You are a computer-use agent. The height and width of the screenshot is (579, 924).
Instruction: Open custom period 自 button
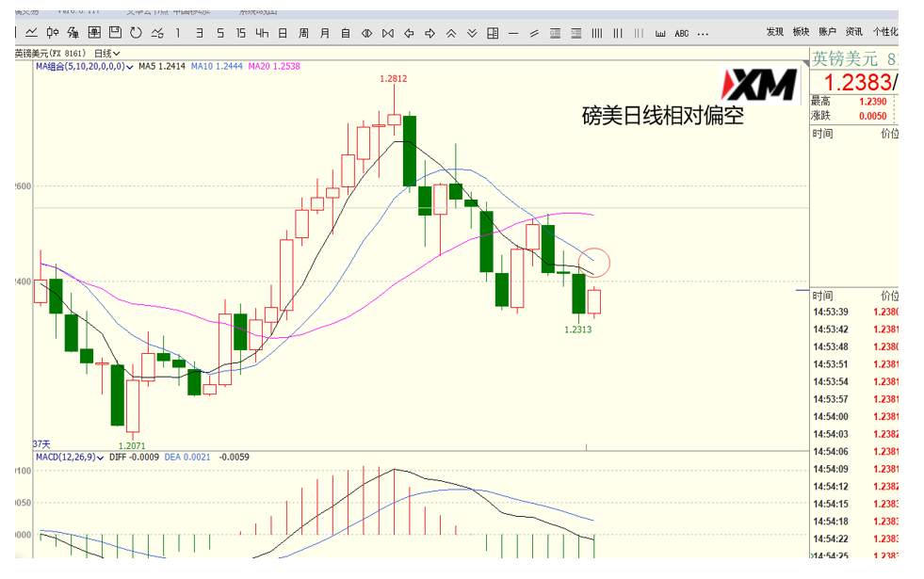[x=346, y=34]
